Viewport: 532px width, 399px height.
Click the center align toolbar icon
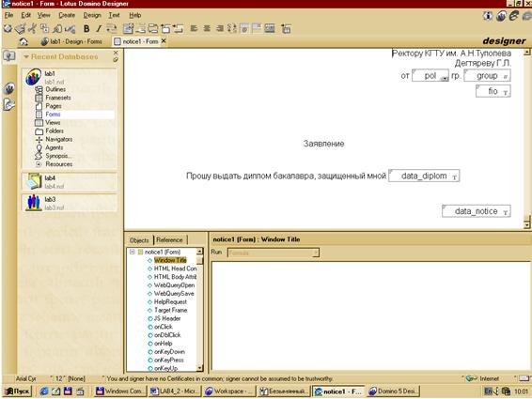[207, 28]
